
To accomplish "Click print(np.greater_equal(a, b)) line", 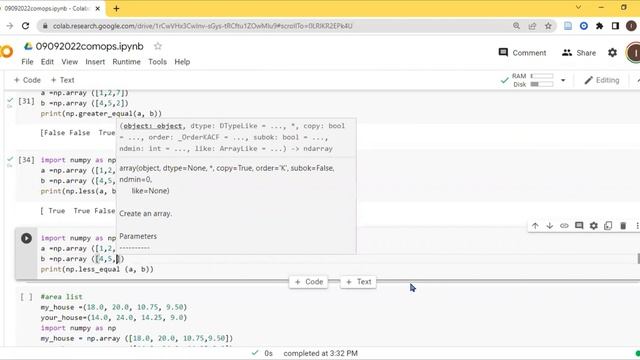I will [x=101, y=113].
